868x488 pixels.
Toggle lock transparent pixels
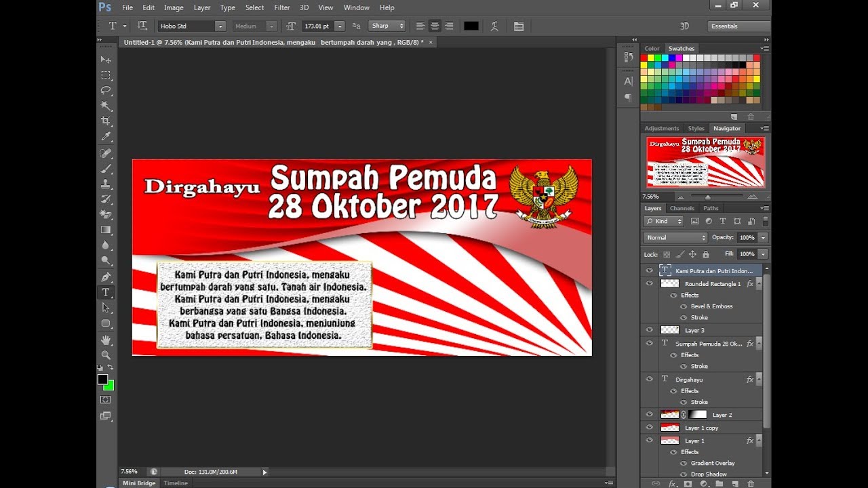coord(667,254)
